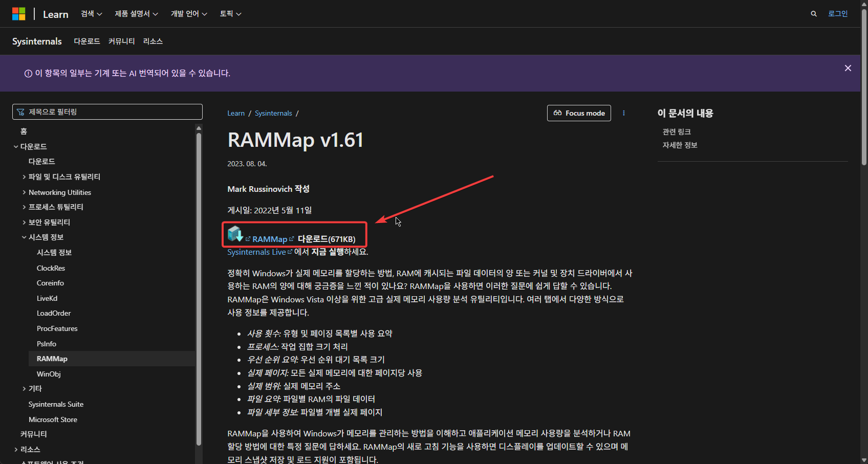This screenshot has height=464, width=868.
Task: Enable Focus mode
Action: [579, 113]
